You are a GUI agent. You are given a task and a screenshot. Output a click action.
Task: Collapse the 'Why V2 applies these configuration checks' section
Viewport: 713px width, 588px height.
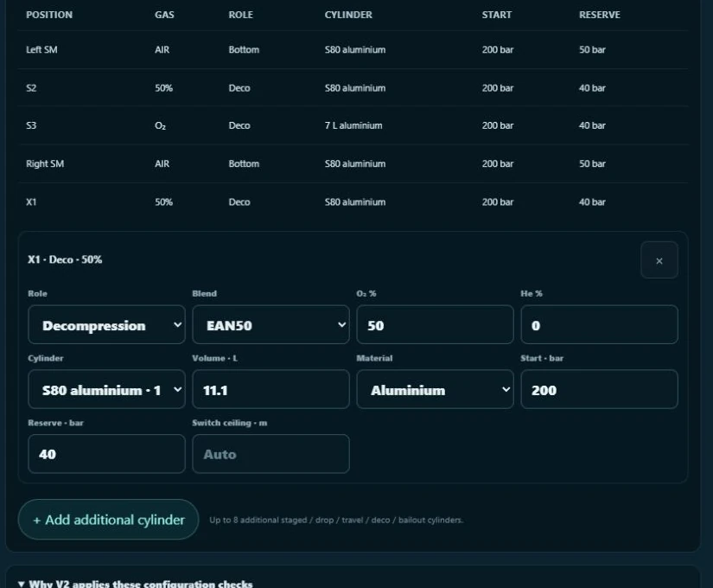click(x=136, y=583)
